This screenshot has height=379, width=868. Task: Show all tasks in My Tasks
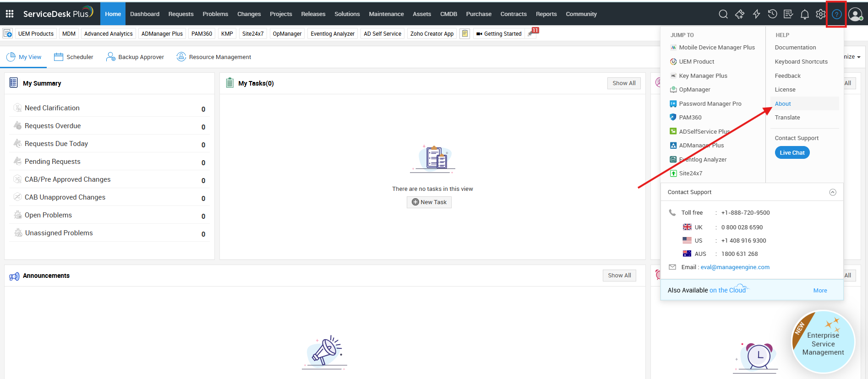pyautogui.click(x=624, y=83)
